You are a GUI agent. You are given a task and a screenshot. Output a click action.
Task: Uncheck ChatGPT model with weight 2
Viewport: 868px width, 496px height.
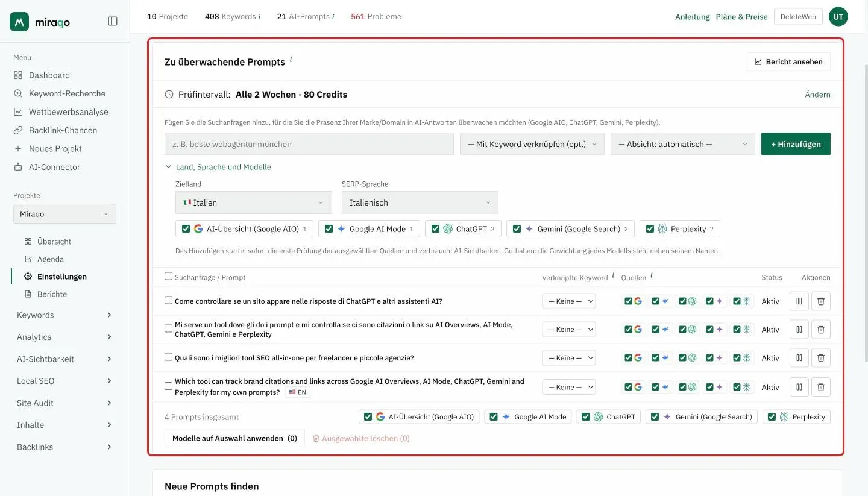pyautogui.click(x=435, y=229)
